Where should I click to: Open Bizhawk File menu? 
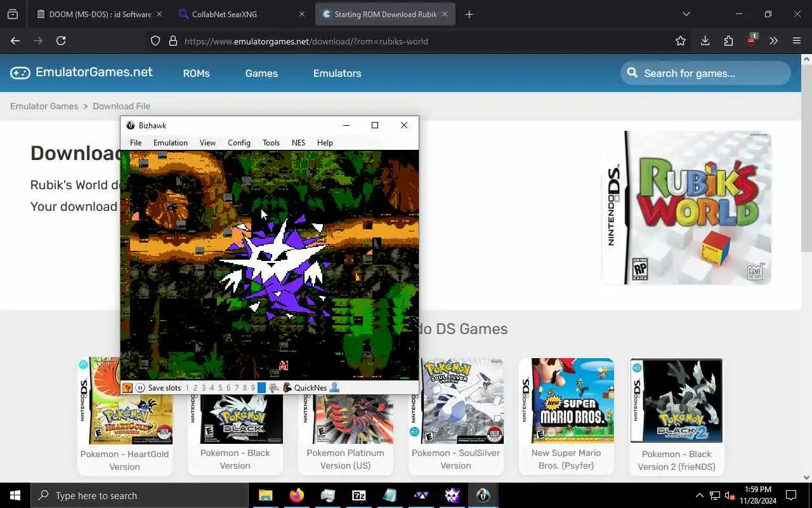point(136,143)
